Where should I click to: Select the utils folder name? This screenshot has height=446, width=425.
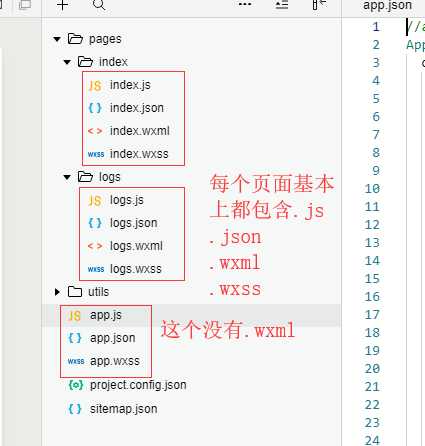(x=99, y=292)
